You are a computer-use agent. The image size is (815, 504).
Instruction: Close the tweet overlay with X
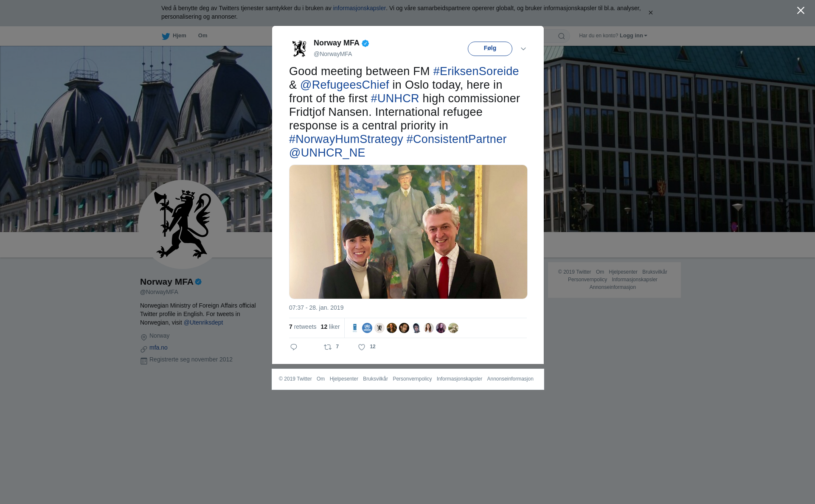pos(801,11)
